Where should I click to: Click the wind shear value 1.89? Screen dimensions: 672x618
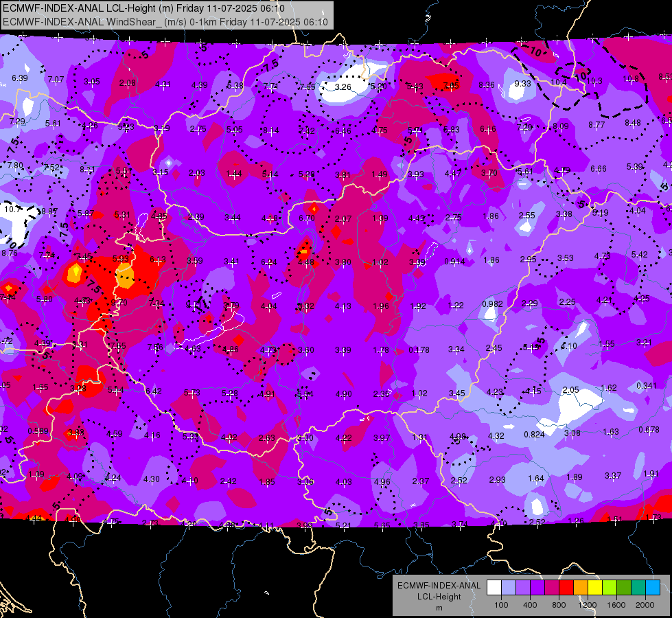tap(575, 477)
